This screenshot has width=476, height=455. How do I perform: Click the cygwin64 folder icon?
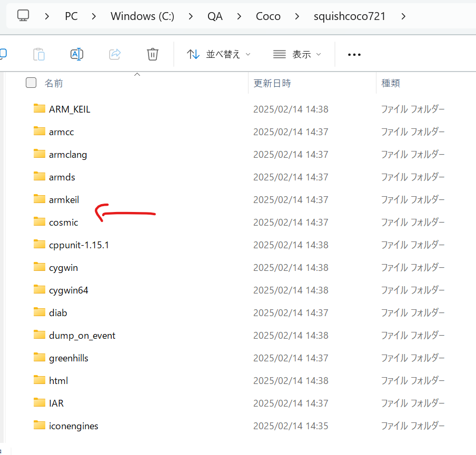pos(39,289)
